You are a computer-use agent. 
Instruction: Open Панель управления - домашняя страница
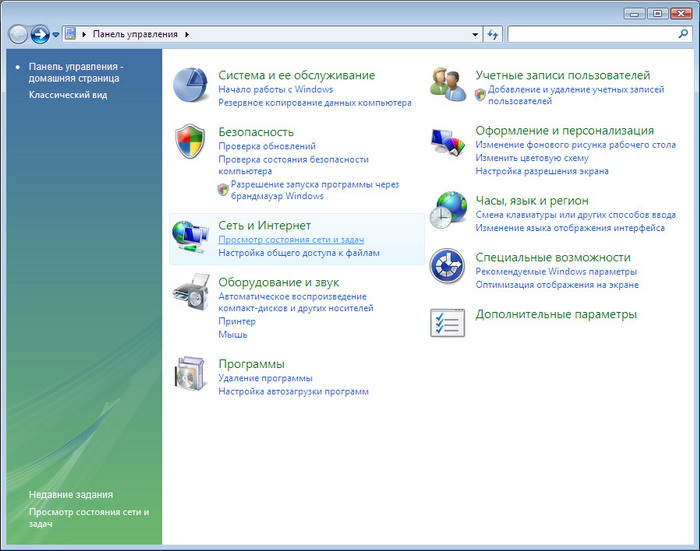click(76, 72)
